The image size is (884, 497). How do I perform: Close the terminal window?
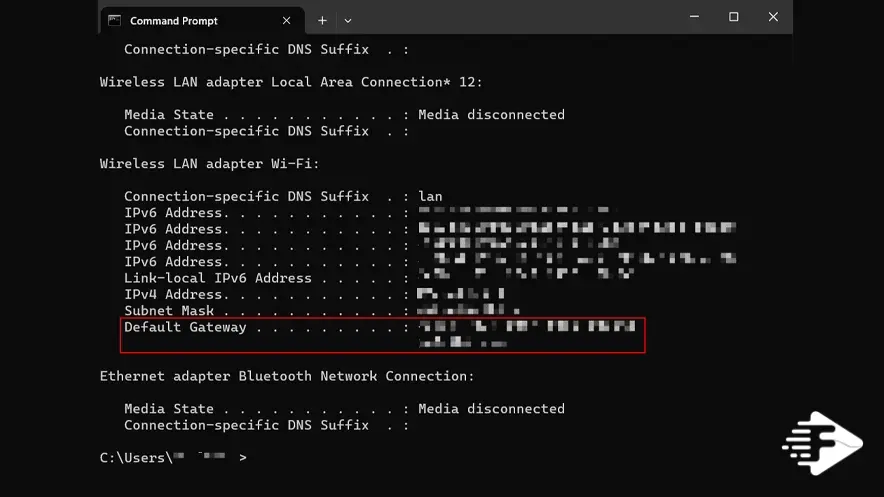pos(773,17)
